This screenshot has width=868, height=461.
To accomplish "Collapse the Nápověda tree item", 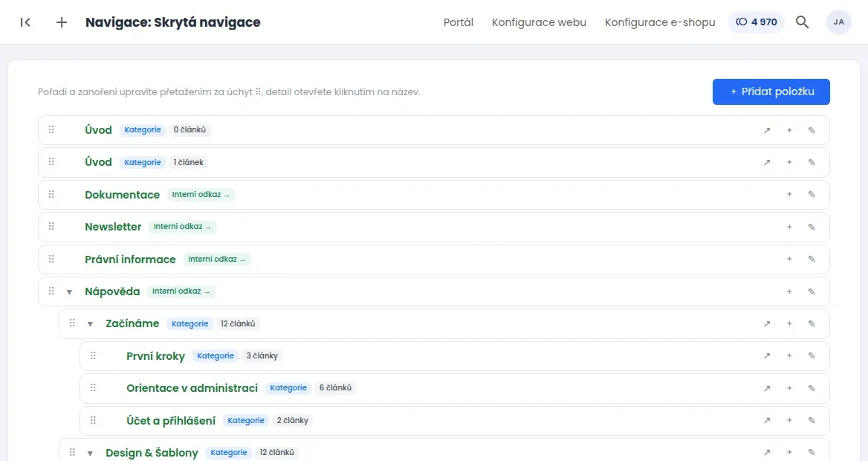I will 69,292.
